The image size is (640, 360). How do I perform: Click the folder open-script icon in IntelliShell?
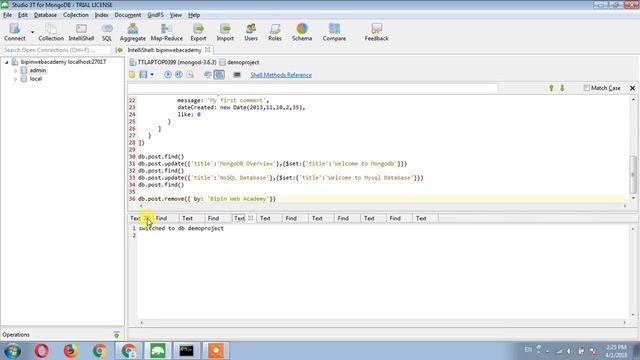132,75
